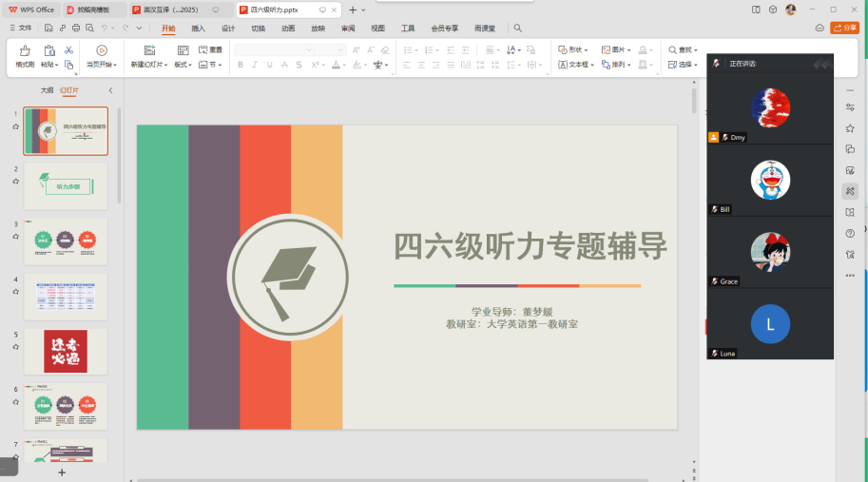Click the add slide plus below thumbnails
868x482 pixels.
click(62, 472)
